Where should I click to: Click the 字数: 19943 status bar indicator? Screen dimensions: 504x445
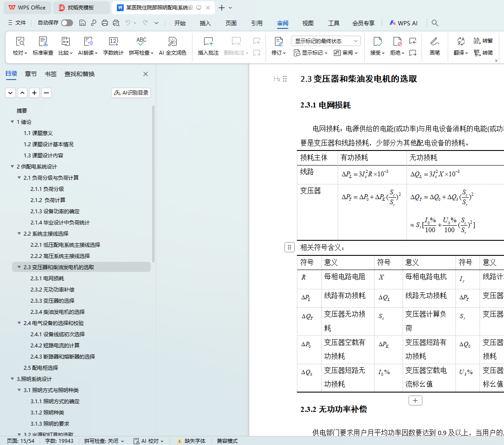point(59,441)
